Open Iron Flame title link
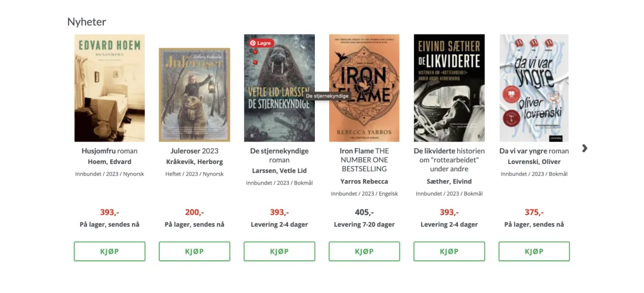 (x=364, y=159)
